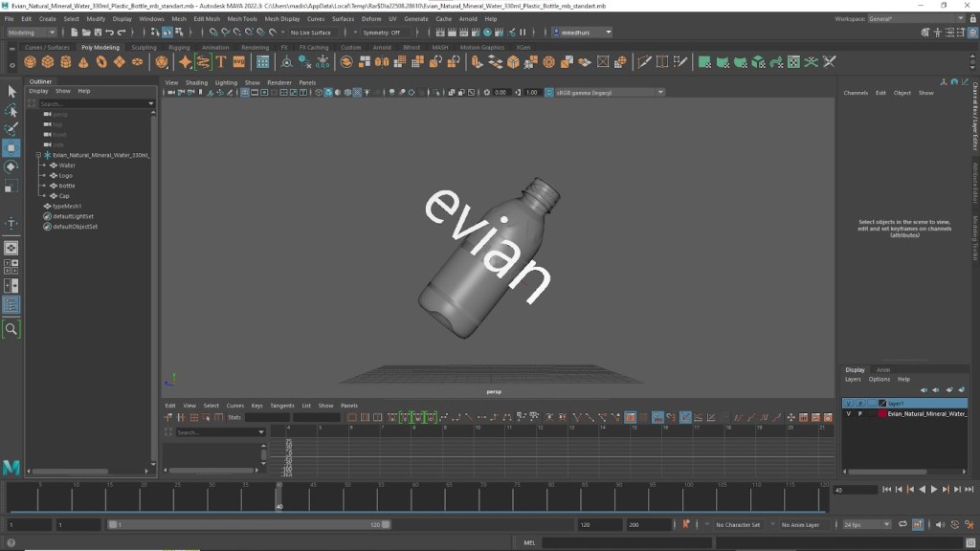This screenshot has width=980, height=551.
Task: Switch to the Sculpting shelf tab
Action: point(144,47)
